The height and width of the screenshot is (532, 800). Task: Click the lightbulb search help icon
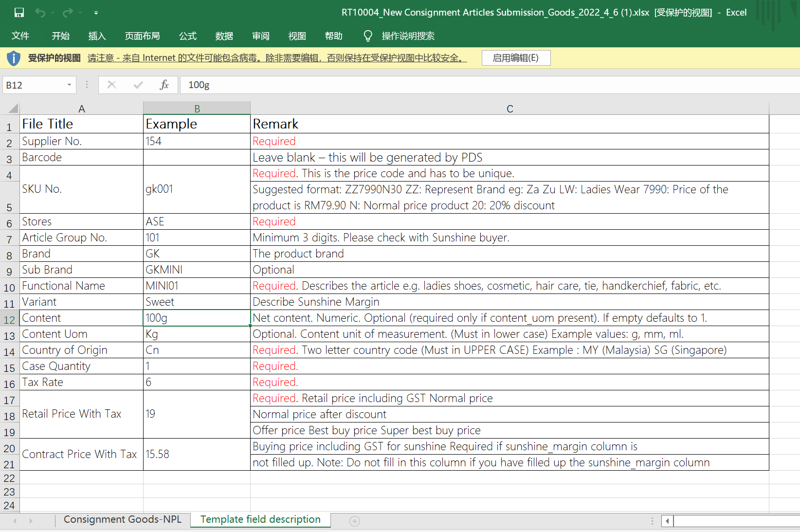coord(368,36)
